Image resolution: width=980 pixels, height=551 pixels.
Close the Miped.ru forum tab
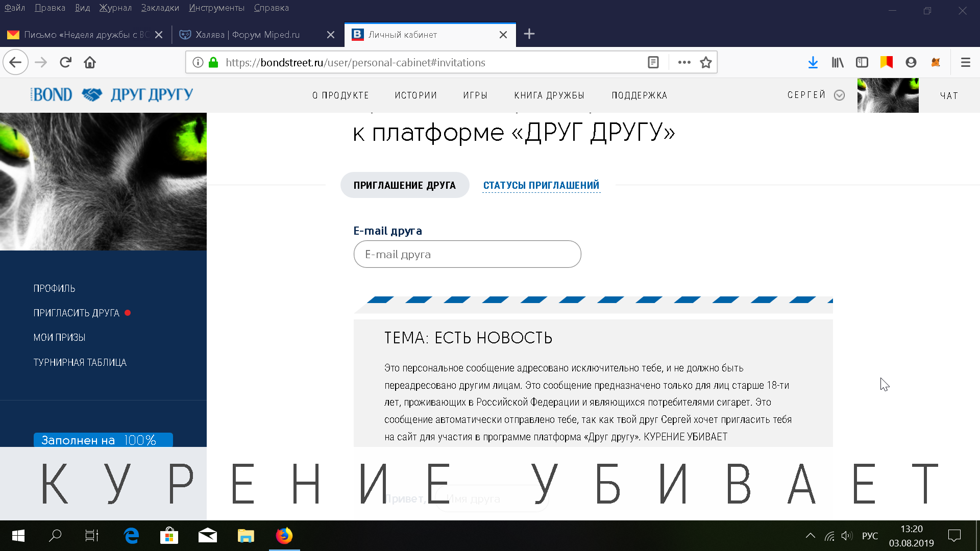coord(331,35)
